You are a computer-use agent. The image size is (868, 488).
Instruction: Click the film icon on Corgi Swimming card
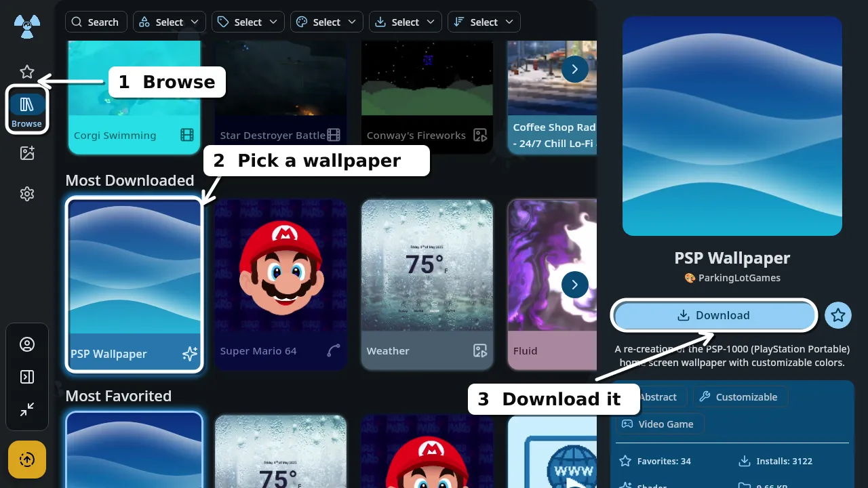click(x=187, y=135)
